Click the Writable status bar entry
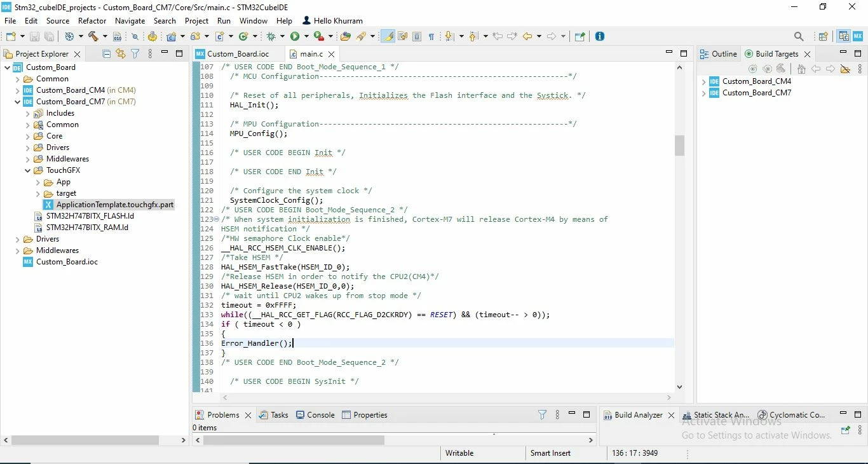Screen dimensions: 868x464 pyautogui.click(x=459, y=453)
